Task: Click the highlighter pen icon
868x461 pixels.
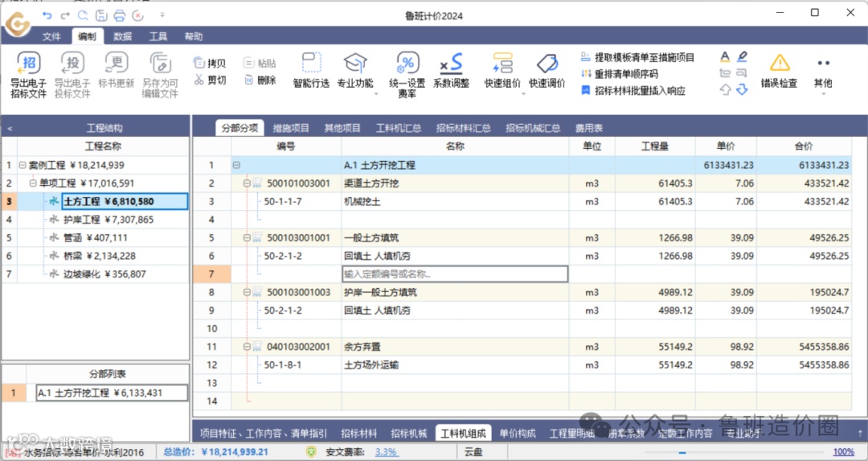Action: (x=743, y=56)
